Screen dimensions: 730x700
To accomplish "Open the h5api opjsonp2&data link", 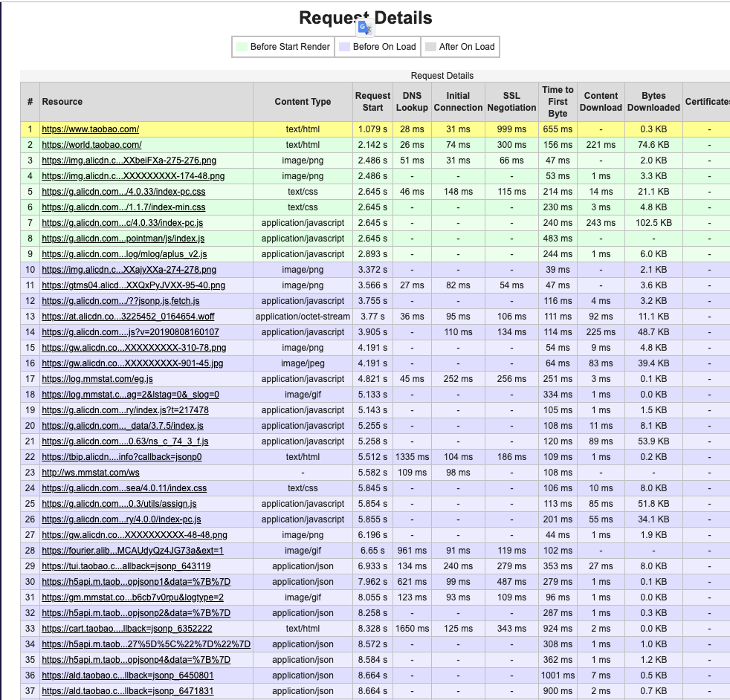I will tap(136, 612).
